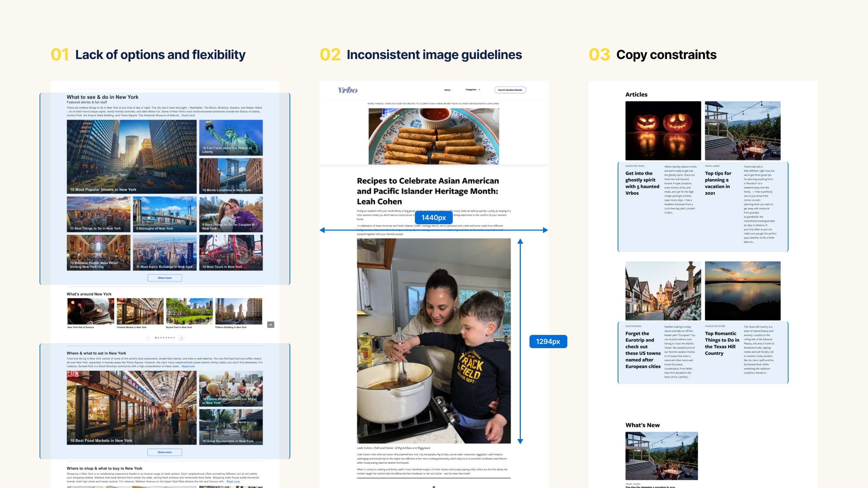Click the FAMILIES breadcrumb link
Screen dimensions: 868x488
(x=379, y=104)
